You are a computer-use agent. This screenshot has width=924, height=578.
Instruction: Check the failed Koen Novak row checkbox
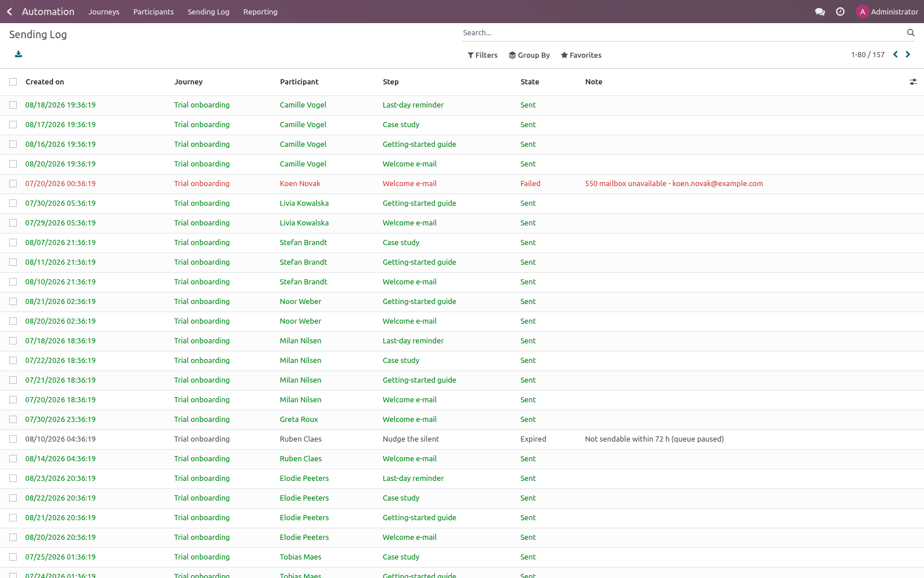pyautogui.click(x=13, y=184)
